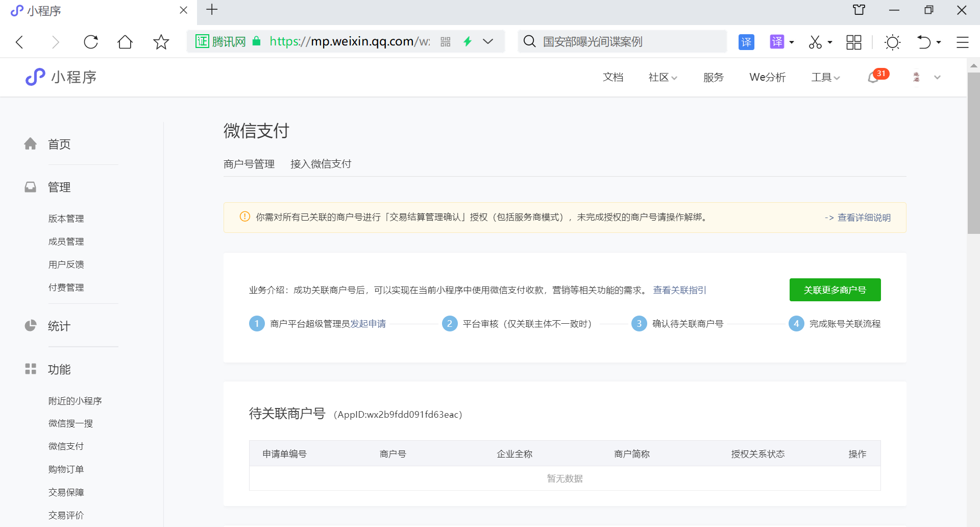The height and width of the screenshot is (527, 980).
Task: Follow the 发起申请 link in step 1
Action: point(368,324)
